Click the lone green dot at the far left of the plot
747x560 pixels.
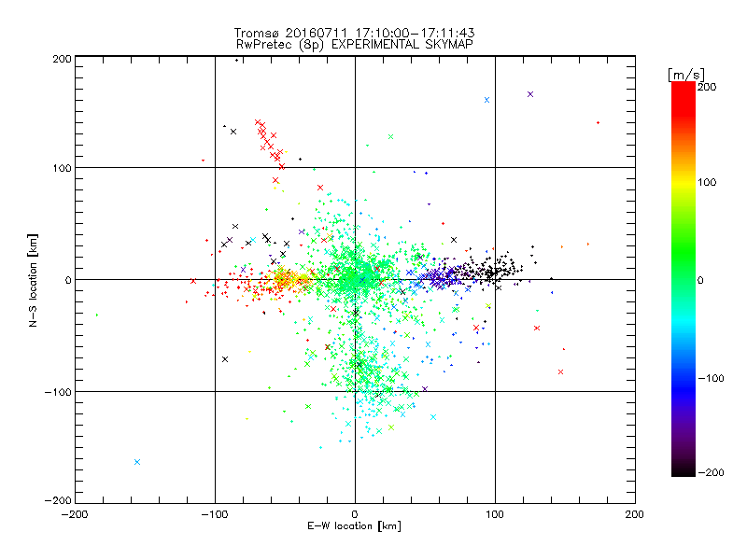tap(97, 315)
